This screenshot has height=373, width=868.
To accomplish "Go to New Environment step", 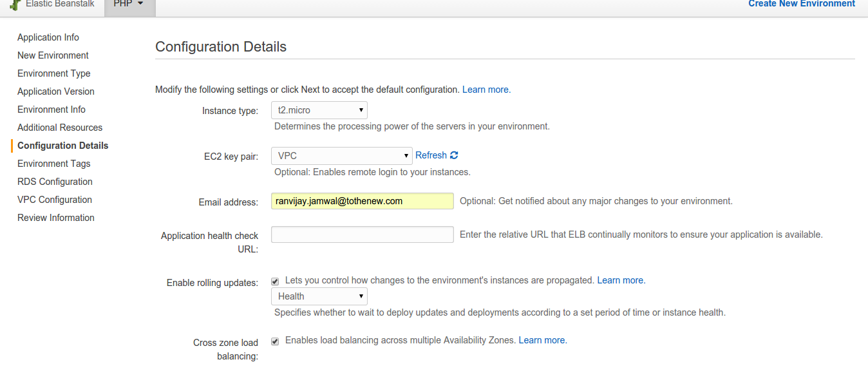I will [x=53, y=55].
